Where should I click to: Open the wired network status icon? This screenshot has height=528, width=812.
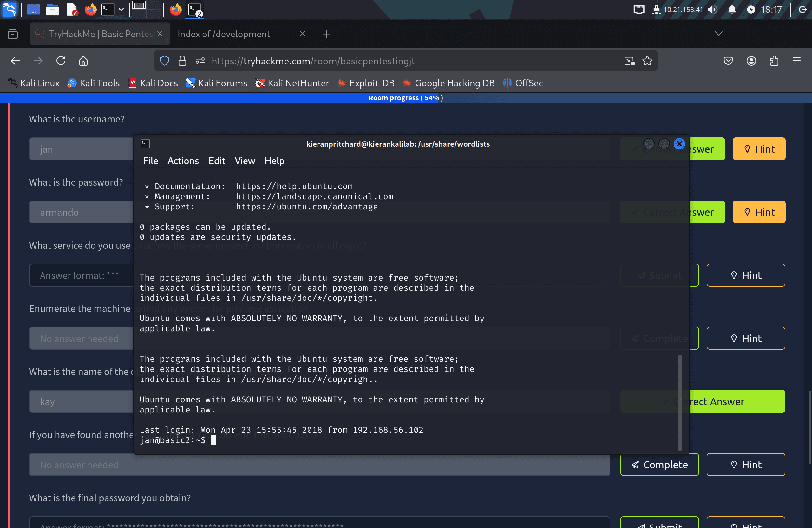(639, 10)
